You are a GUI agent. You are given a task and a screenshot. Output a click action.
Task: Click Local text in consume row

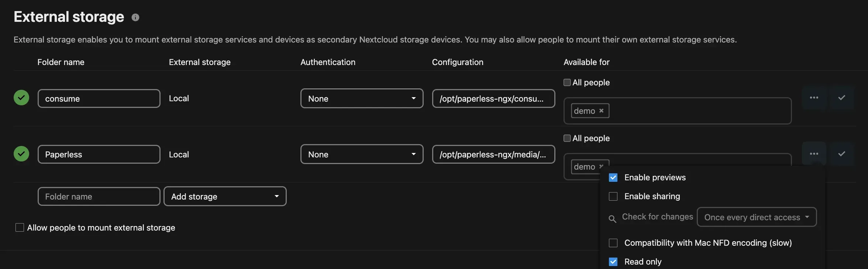coord(179,98)
